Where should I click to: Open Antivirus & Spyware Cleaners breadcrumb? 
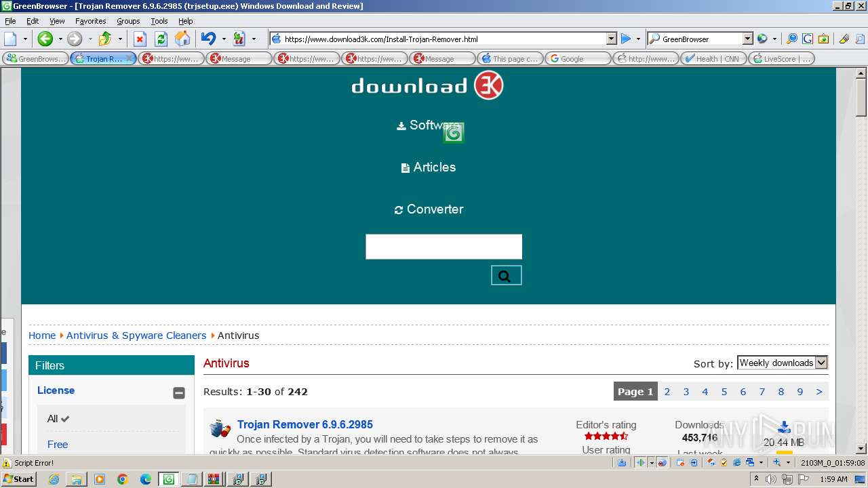pyautogui.click(x=136, y=335)
